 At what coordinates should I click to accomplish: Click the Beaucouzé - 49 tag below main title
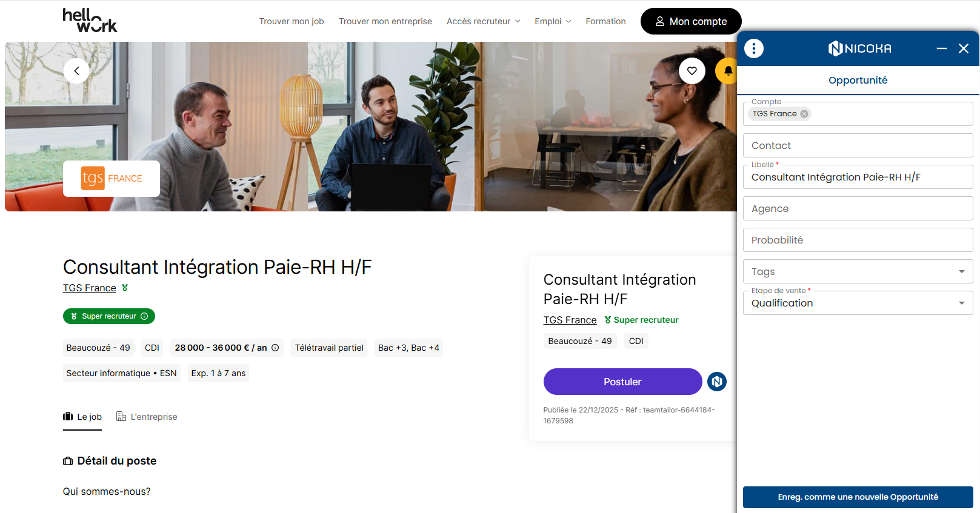coord(98,348)
